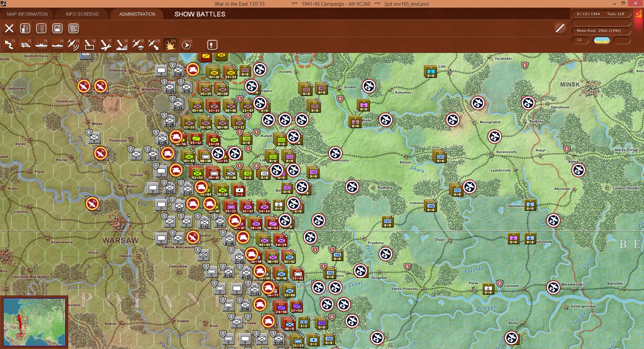This screenshot has height=349, width=644.
Task: Click the David-gorodok town label
Action: pos(583,306)
